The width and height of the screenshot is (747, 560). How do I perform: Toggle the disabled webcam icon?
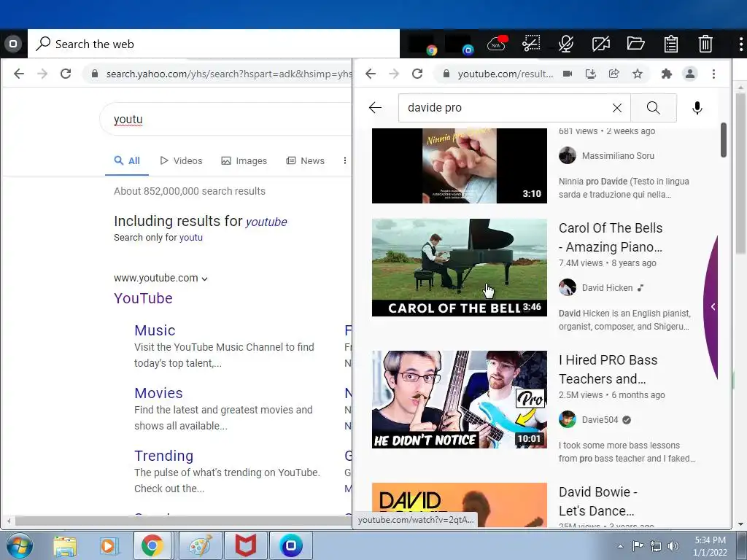point(601,44)
